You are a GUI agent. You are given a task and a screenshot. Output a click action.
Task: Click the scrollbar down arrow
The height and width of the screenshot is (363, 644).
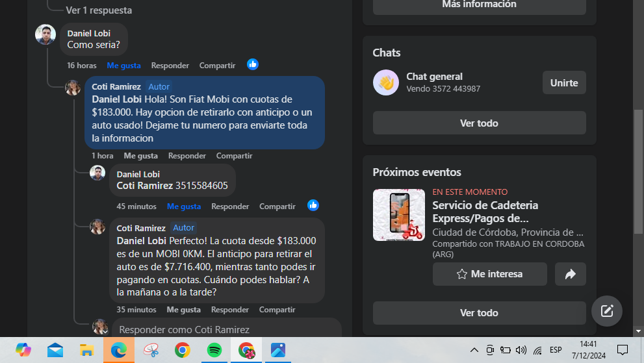click(x=638, y=331)
